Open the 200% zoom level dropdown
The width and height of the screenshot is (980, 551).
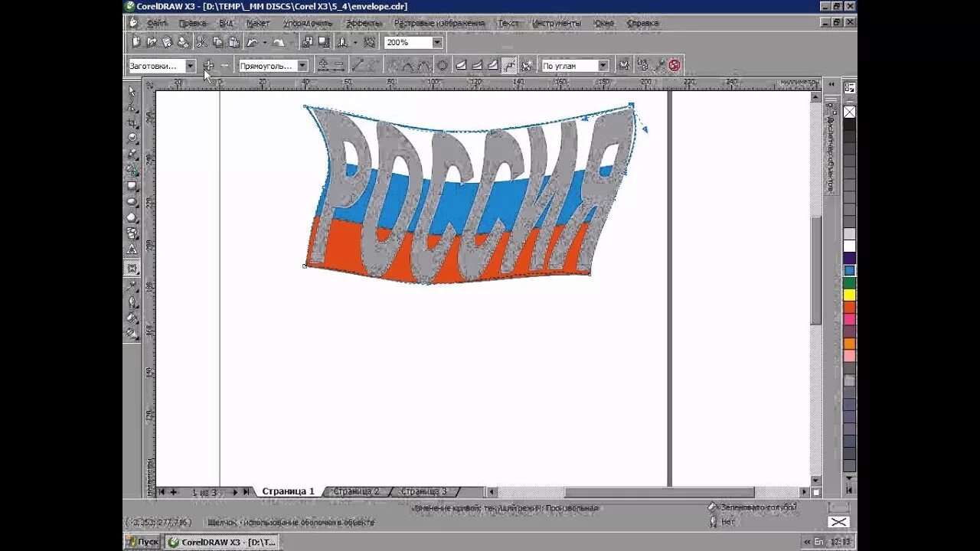[436, 43]
